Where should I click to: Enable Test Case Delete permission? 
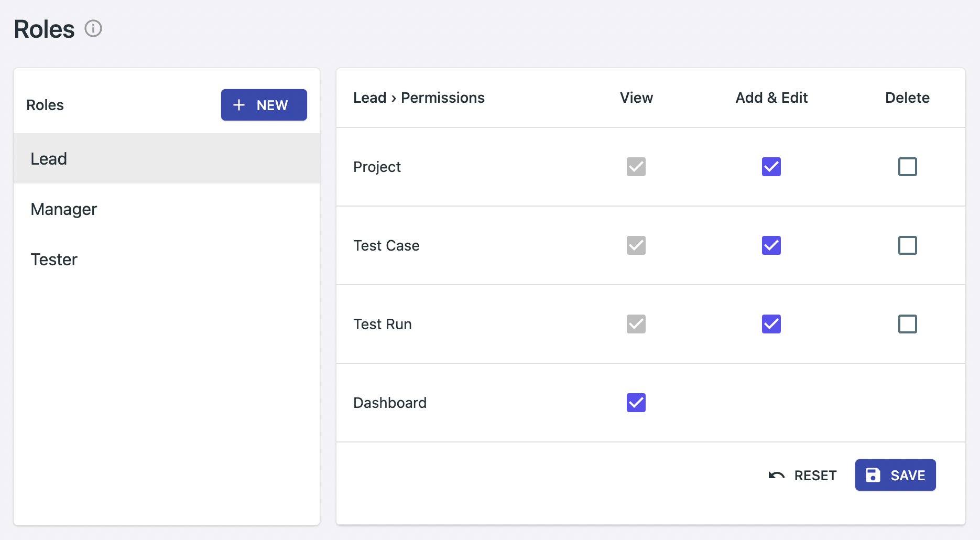pyautogui.click(x=907, y=245)
